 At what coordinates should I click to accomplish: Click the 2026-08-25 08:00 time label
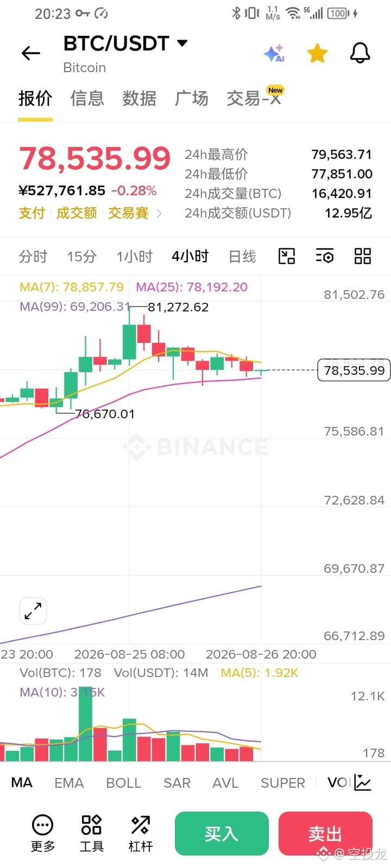tap(129, 654)
